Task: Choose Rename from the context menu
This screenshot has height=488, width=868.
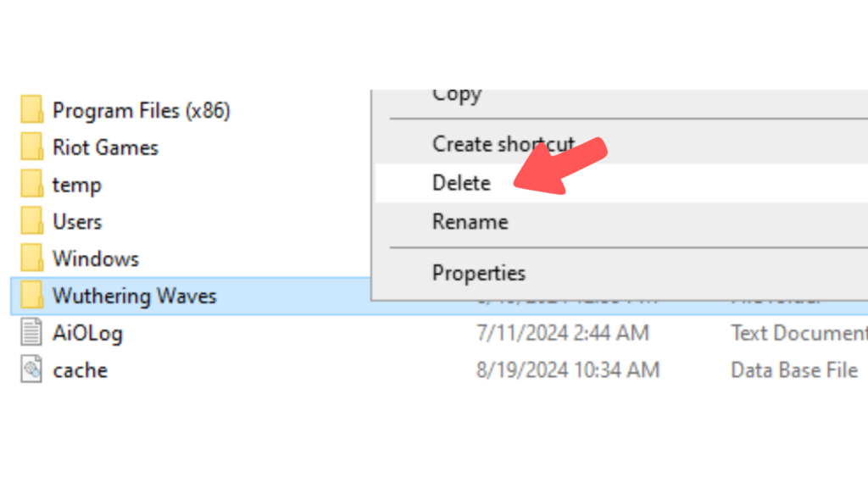Action: [x=470, y=221]
